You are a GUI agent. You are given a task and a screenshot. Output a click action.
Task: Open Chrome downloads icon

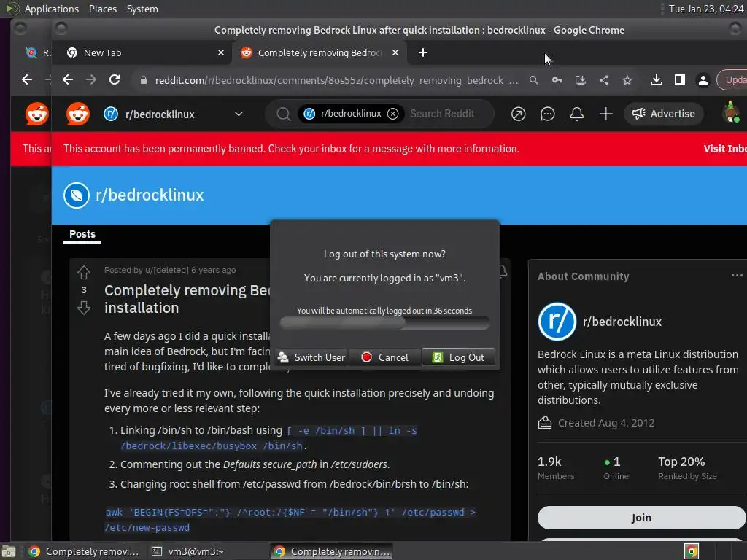[x=656, y=80]
